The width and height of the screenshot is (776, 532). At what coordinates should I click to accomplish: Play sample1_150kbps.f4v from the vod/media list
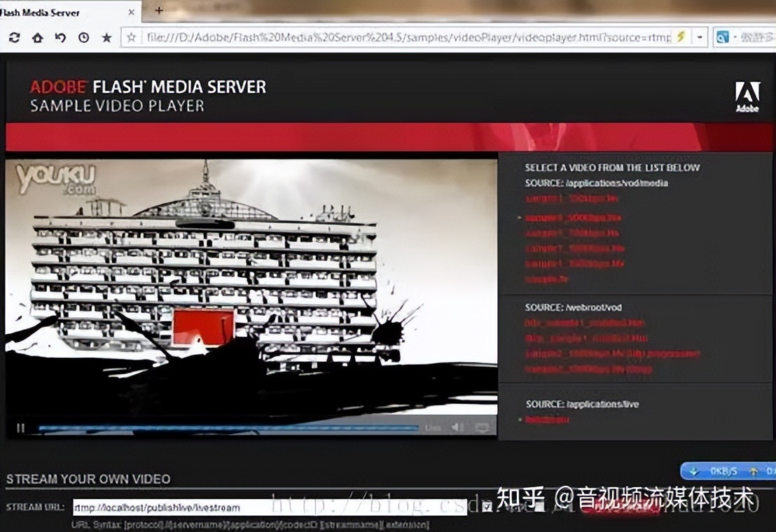point(571,199)
